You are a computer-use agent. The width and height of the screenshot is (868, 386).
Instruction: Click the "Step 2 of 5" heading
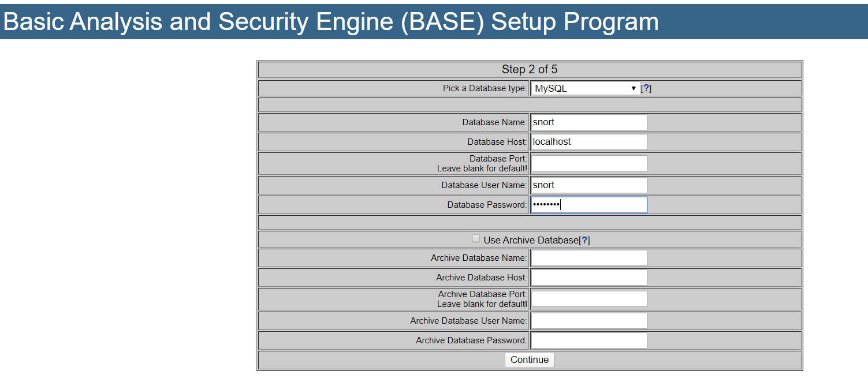click(x=529, y=70)
